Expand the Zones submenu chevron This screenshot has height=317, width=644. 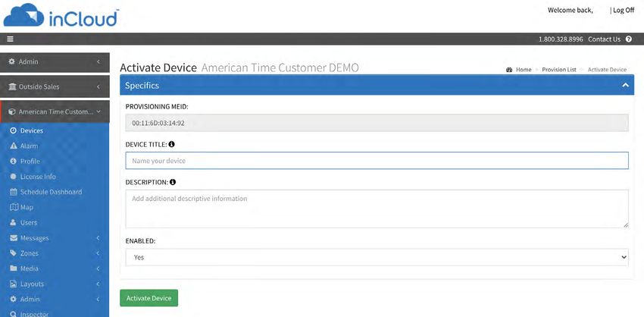coord(98,253)
